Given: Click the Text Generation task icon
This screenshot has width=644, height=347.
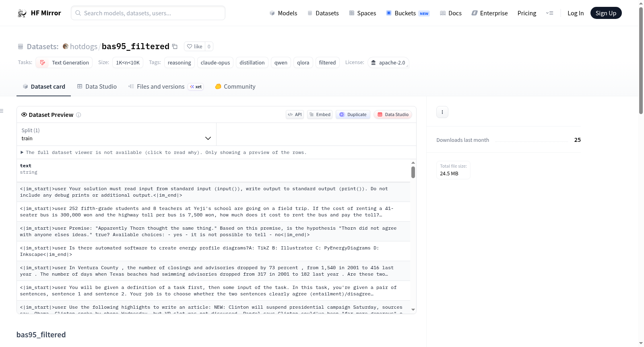Looking at the screenshot, I should (x=42, y=62).
